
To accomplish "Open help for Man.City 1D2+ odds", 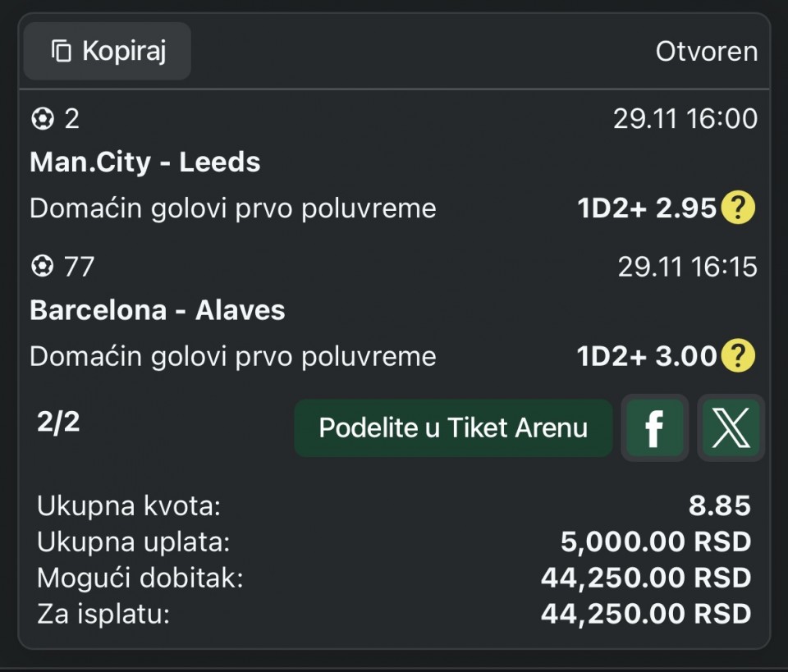I will tap(737, 208).
